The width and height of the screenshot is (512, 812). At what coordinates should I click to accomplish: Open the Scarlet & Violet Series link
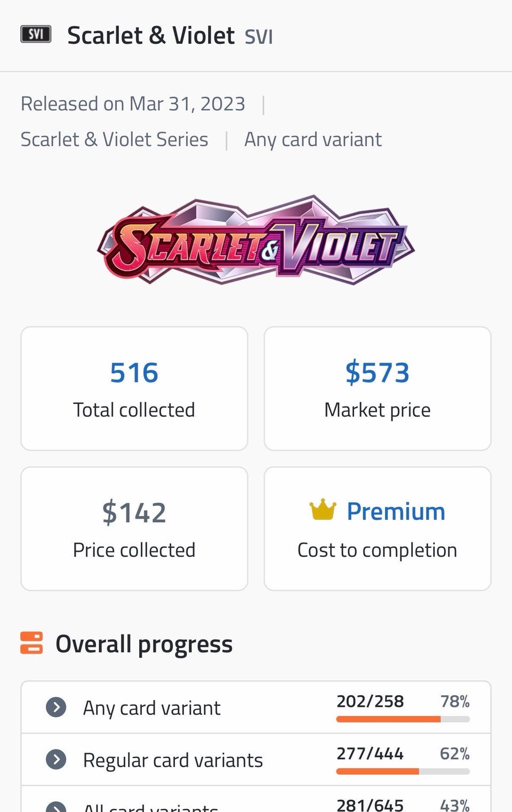(114, 139)
